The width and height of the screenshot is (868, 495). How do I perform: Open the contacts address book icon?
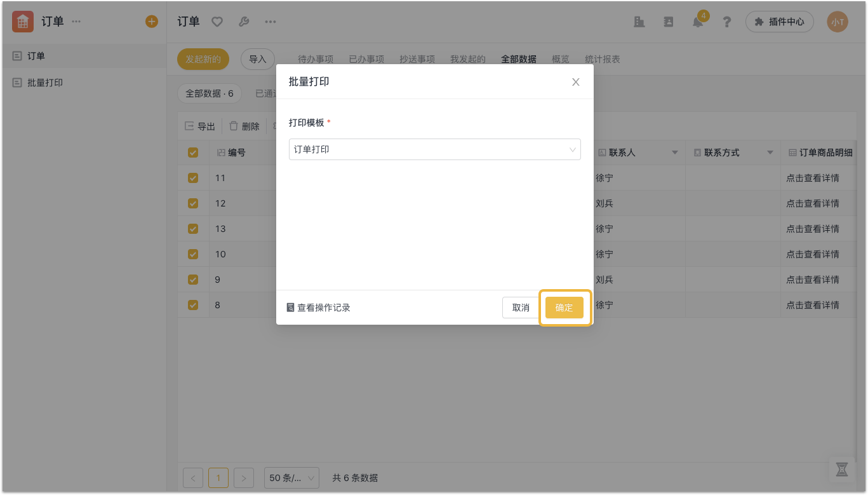(669, 22)
